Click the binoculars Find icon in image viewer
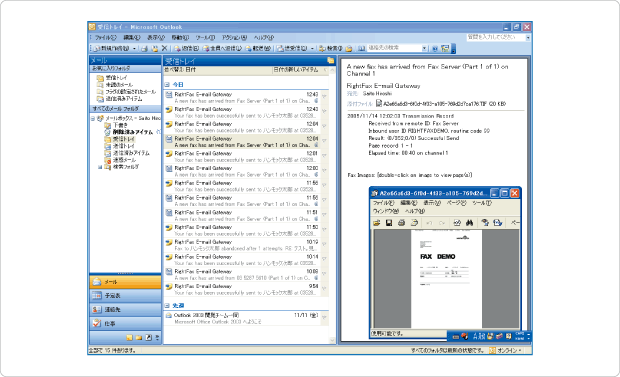620x377 pixels. click(469, 223)
